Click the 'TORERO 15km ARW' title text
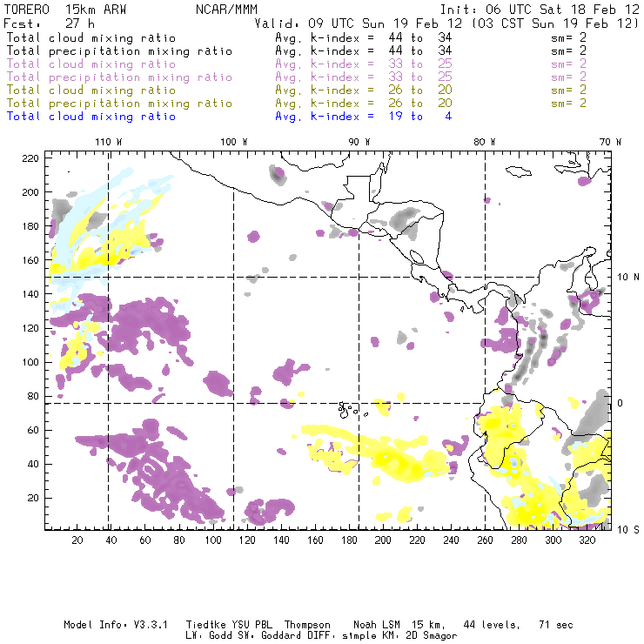 (65, 10)
